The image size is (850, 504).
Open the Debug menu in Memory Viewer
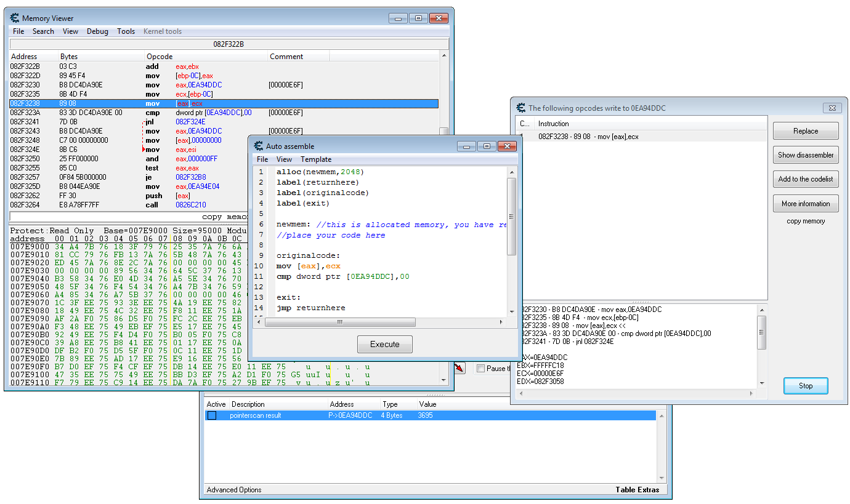tap(97, 31)
